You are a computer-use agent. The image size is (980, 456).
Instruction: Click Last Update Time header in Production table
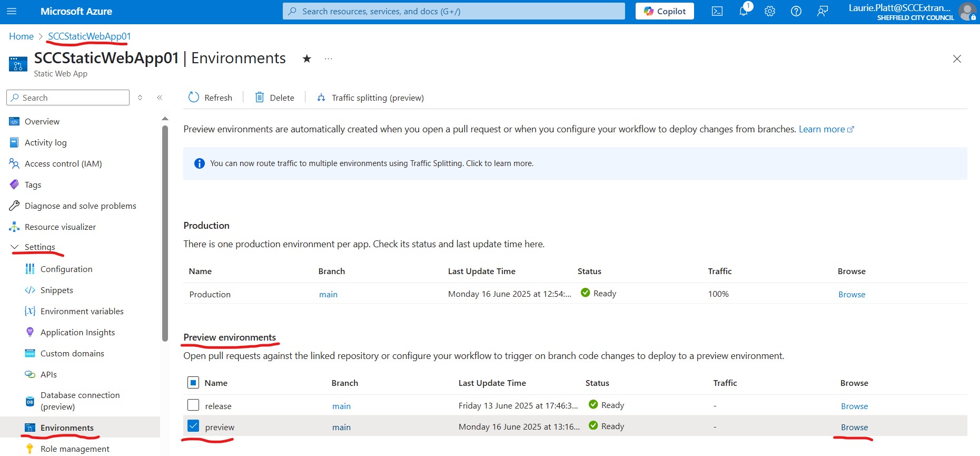pos(481,271)
